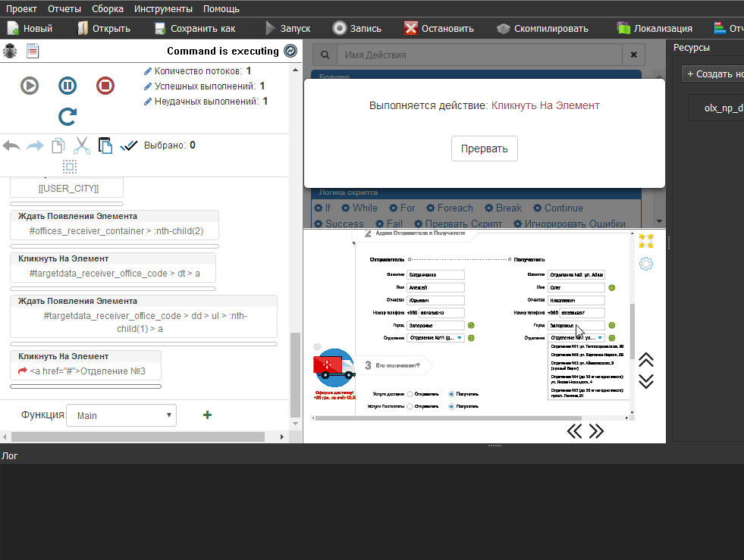Select the recipient radio for postal services

tap(452, 407)
